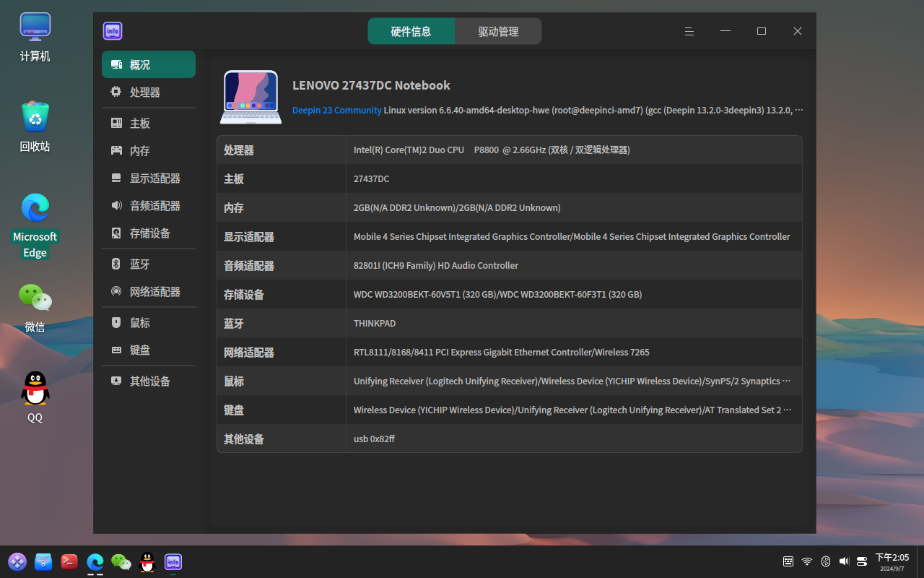Open file manager in the taskbar
Image resolution: width=924 pixels, height=578 pixels.
(x=43, y=561)
